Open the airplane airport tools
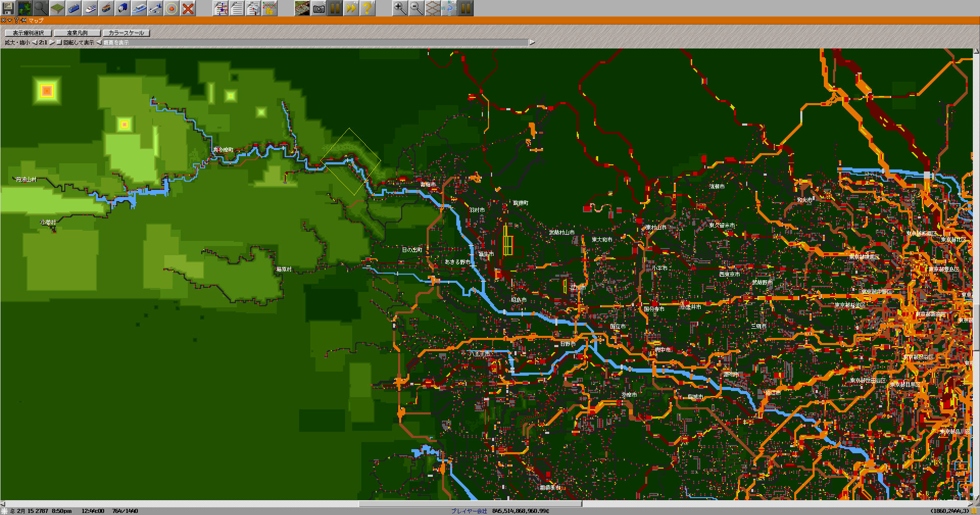The height and width of the screenshot is (515, 980). (x=155, y=8)
